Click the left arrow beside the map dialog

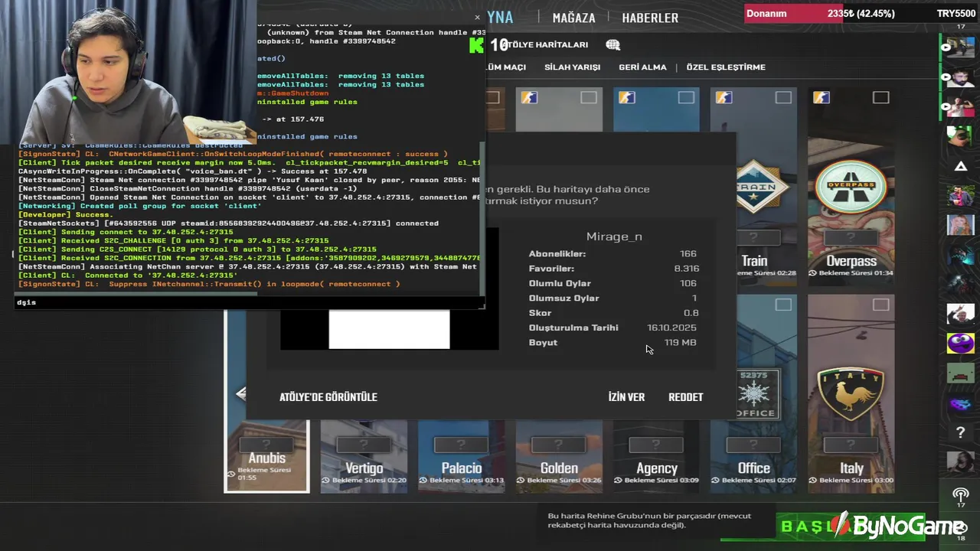tap(240, 393)
